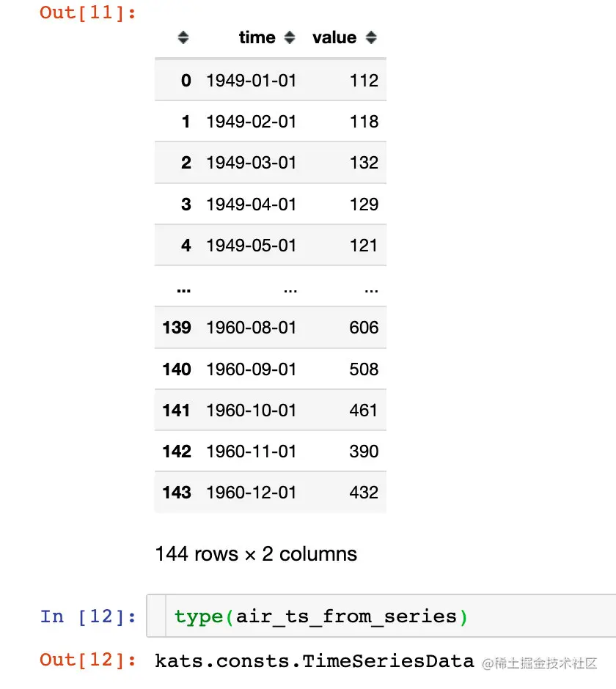Image resolution: width=616 pixels, height=689 pixels.
Task: Select date cell 1960-09-01
Action: pyautogui.click(x=252, y=369)
